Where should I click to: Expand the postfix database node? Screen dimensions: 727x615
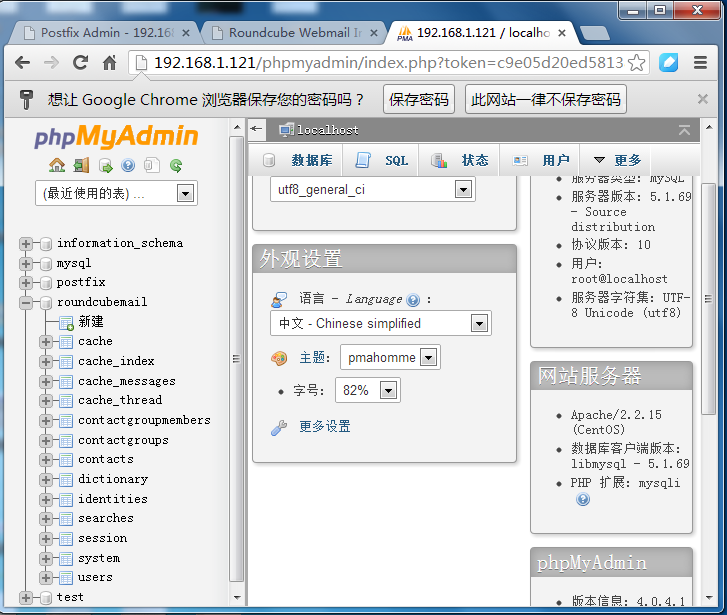26,282
